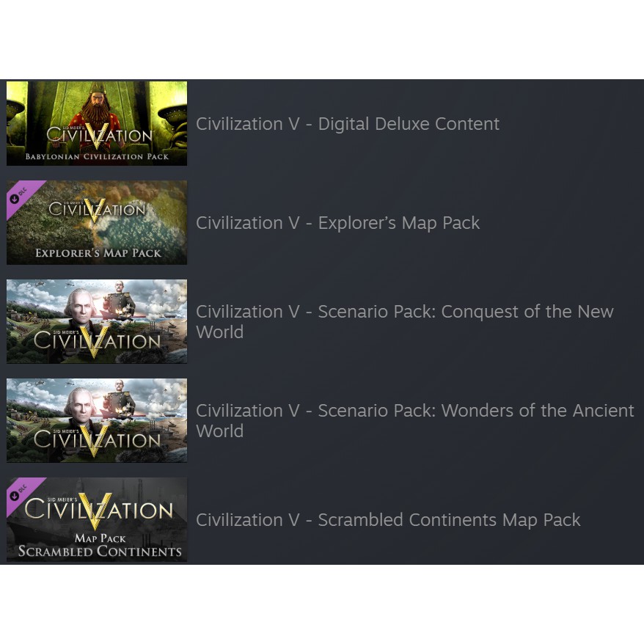
Task: Click the Civilization logo on Wonders of Ancient World image
Action: (x=97, y=441)
